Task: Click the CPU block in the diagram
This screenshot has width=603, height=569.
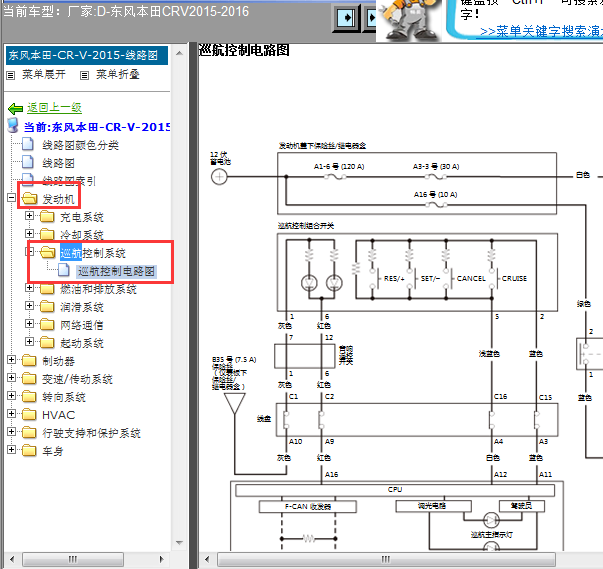Action: tap(395, 490)
